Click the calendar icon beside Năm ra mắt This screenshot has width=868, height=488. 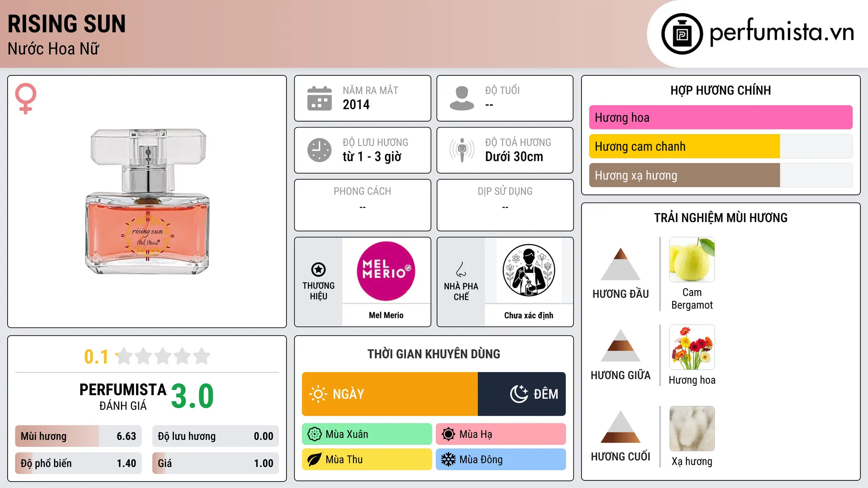pyautogui.click(x=320, y=98)
